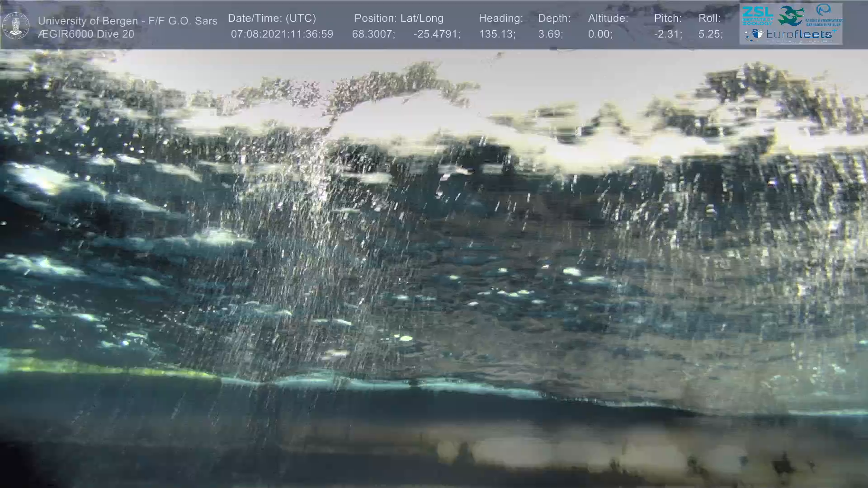868x488 pixels.
Task: Click the heading value 135.13
Action: tap(497, 34)
